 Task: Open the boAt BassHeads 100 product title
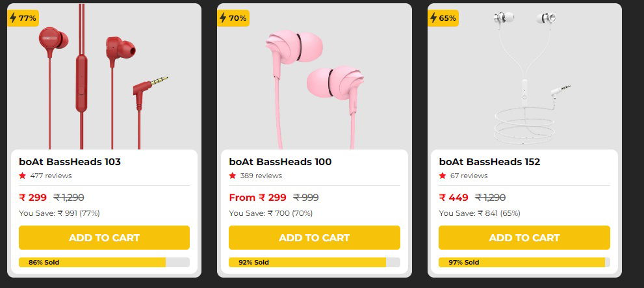click(280, 162)
